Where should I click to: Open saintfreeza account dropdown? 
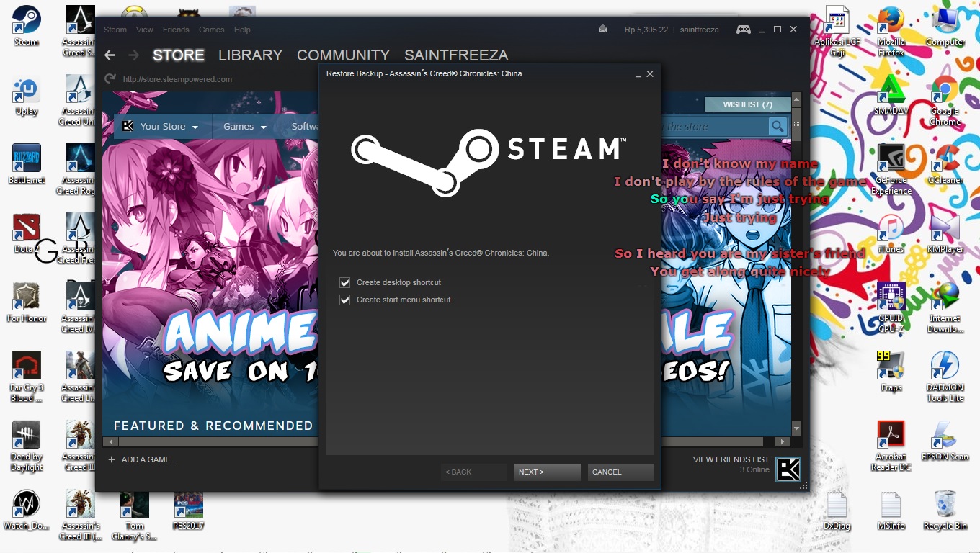point(699,30)
